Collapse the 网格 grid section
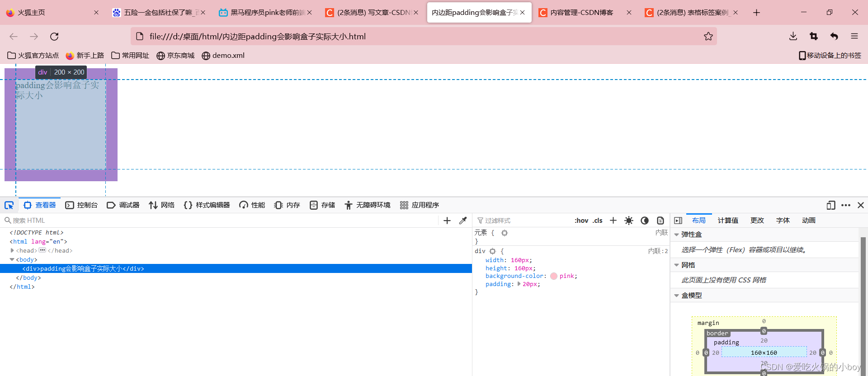The height and width of the screenshot is (376, 868). [677, 265]
